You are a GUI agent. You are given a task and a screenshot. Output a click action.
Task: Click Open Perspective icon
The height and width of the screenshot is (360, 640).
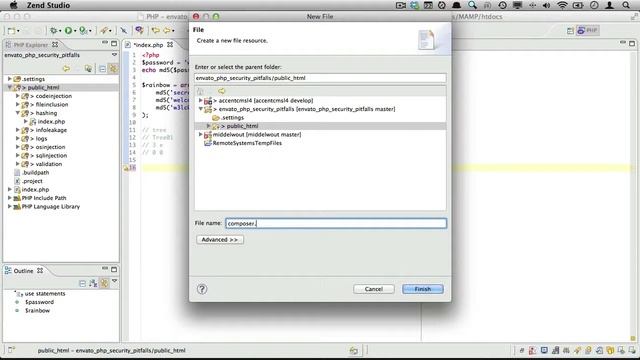pos(570,31)
